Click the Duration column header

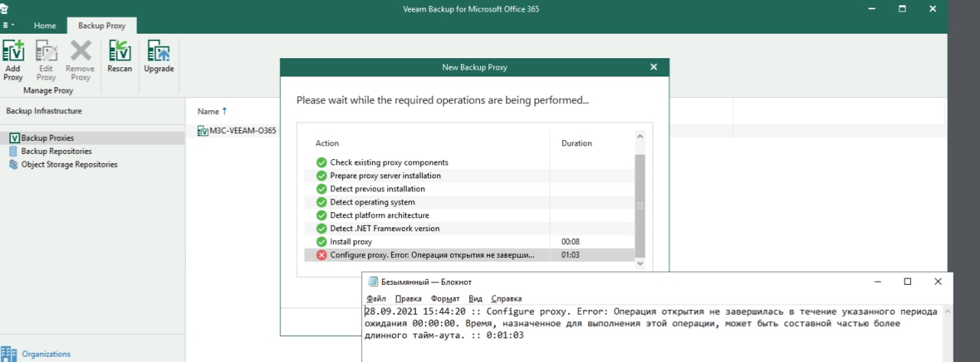(x=577, y=143)
